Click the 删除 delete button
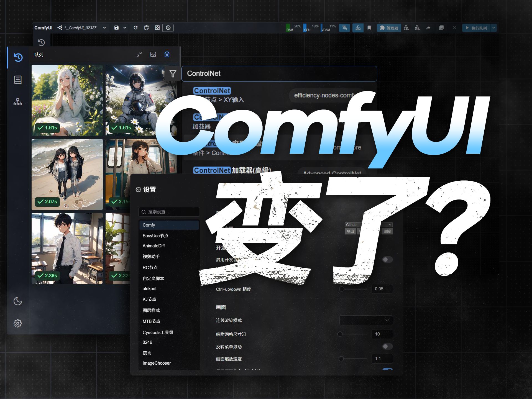Viewport: 532px width, 399px height. click(387, 231)
